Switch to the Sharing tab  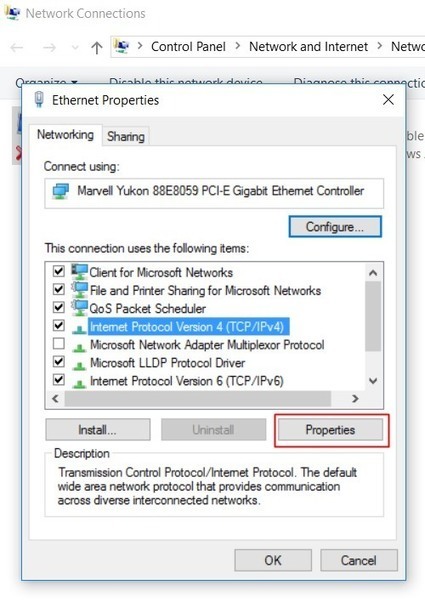[126, 136]
